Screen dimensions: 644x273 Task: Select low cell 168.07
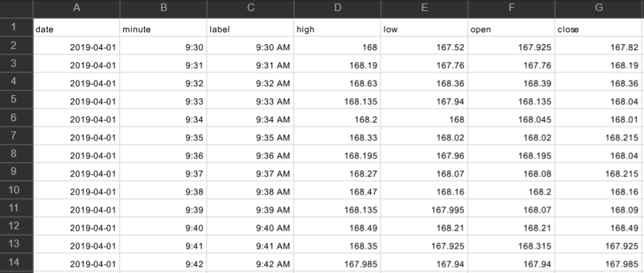tap(425, 172)
